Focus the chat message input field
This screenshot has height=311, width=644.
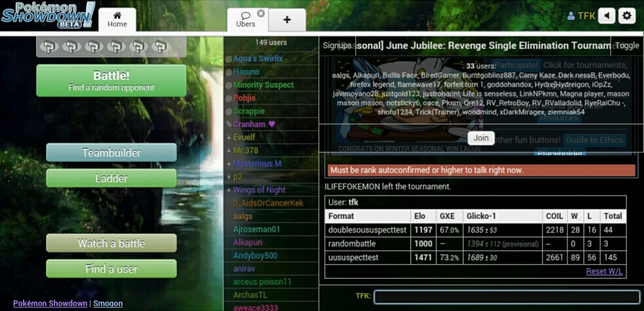click(506, 297)
